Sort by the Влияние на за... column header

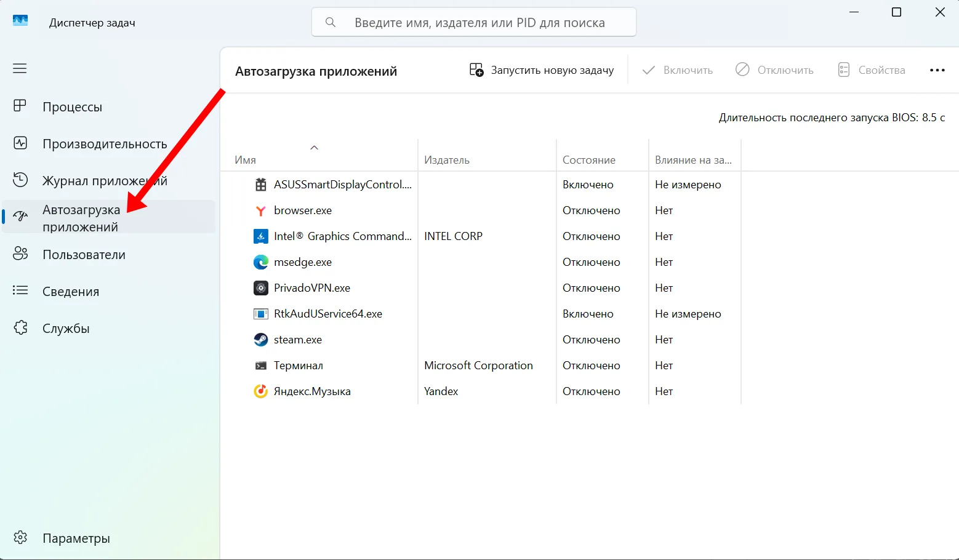pos(695,155)
